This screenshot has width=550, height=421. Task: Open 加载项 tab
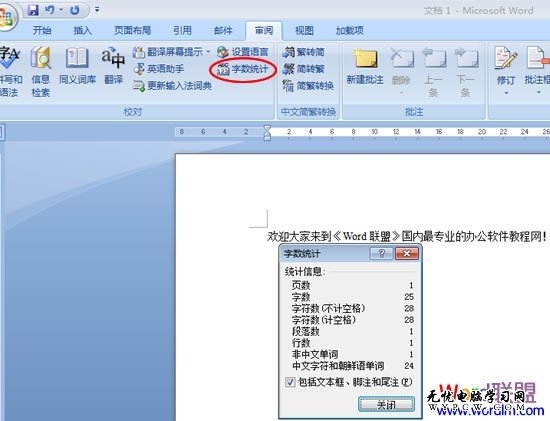tap(350, 31)
